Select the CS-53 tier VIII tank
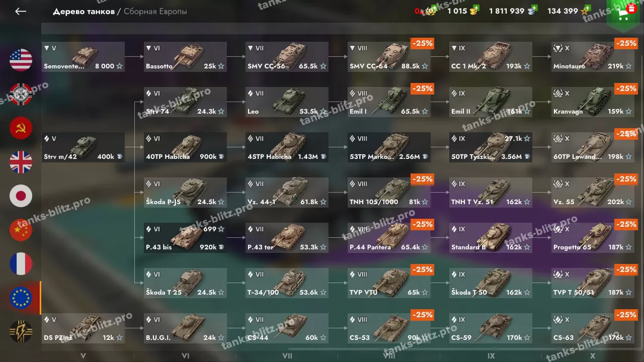The height and width of the screenshot is (362, 644). [389, 328]
